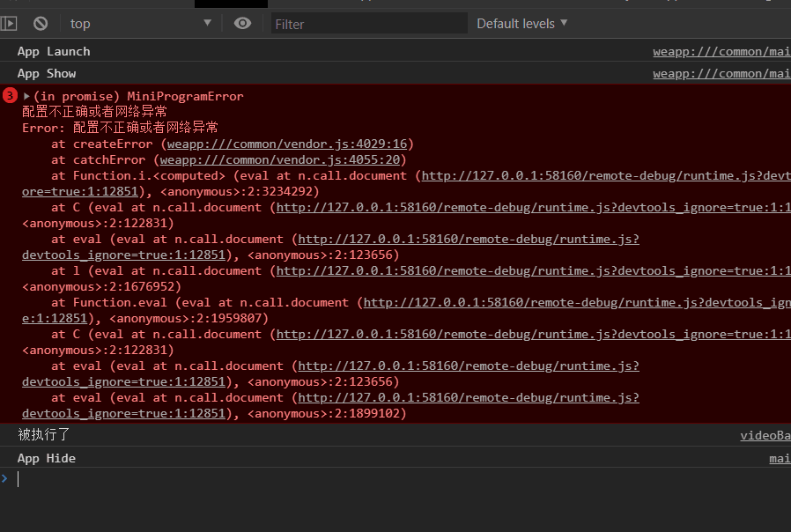This screenshot has height=532, width=791.
Task: Open vendor.js:4055:20 catchError link
Action: coord(280,159)
